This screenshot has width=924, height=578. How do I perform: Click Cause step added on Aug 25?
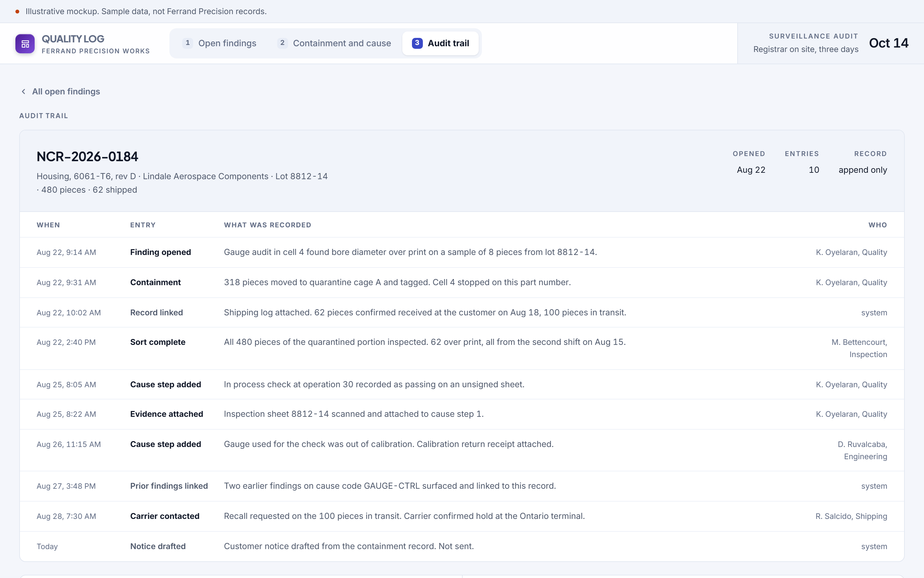[x=166, y=385]
